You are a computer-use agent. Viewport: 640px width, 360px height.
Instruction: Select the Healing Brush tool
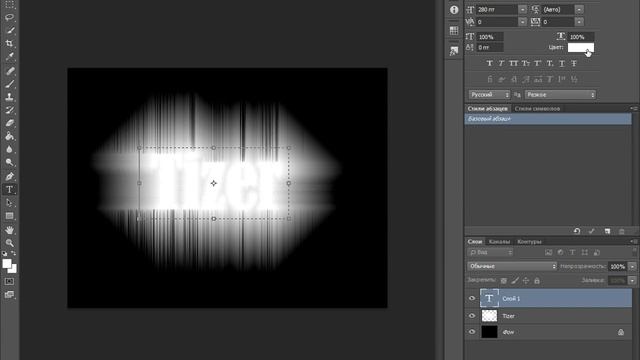click(x=9, y=71)
